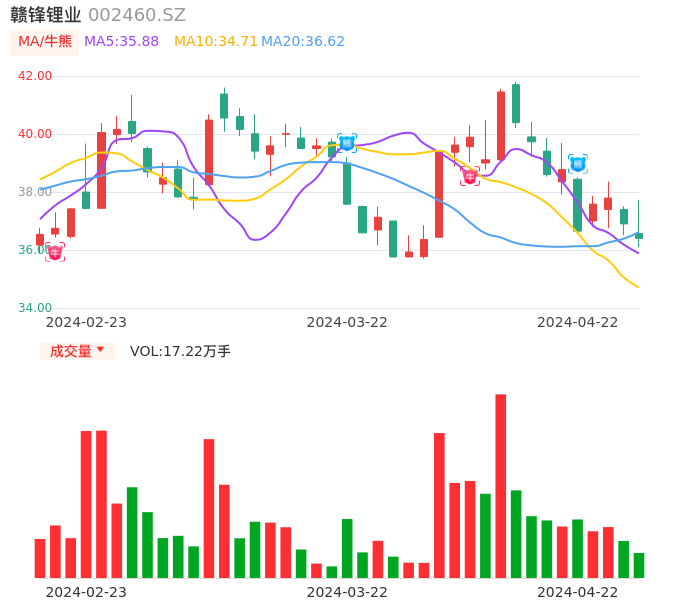Toggle the MA5:35.88 legend line
The image size is (686, 606).
(121, 41)
